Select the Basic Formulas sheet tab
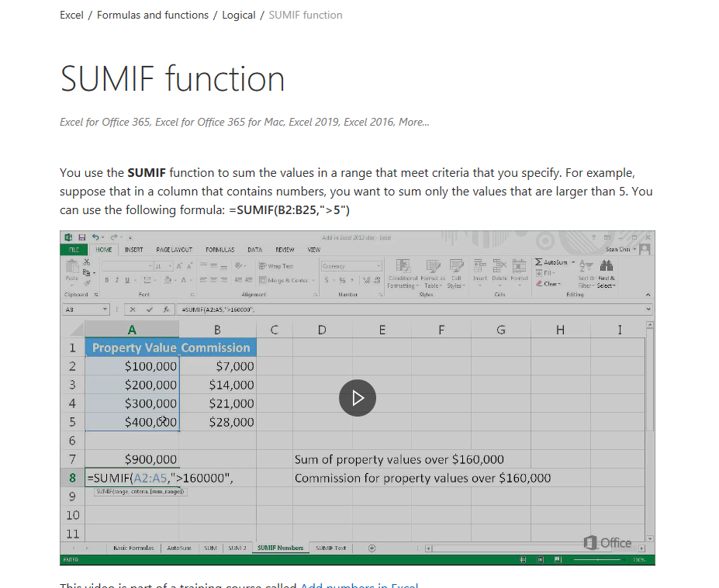The width and height of the screenshot is (719, 588). (x=133, y=548)
